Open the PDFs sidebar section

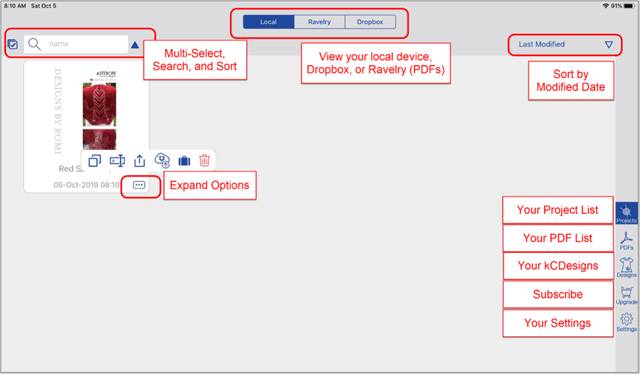point(627,241)
